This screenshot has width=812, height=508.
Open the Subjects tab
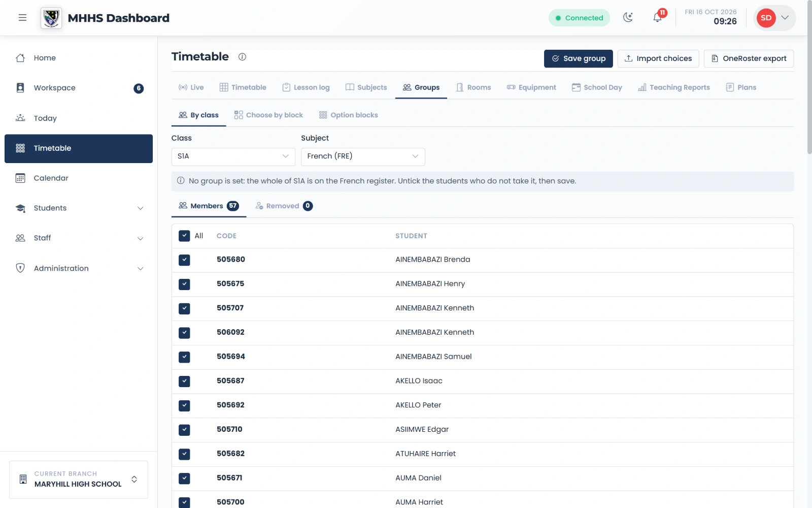[x=366, y=87]
